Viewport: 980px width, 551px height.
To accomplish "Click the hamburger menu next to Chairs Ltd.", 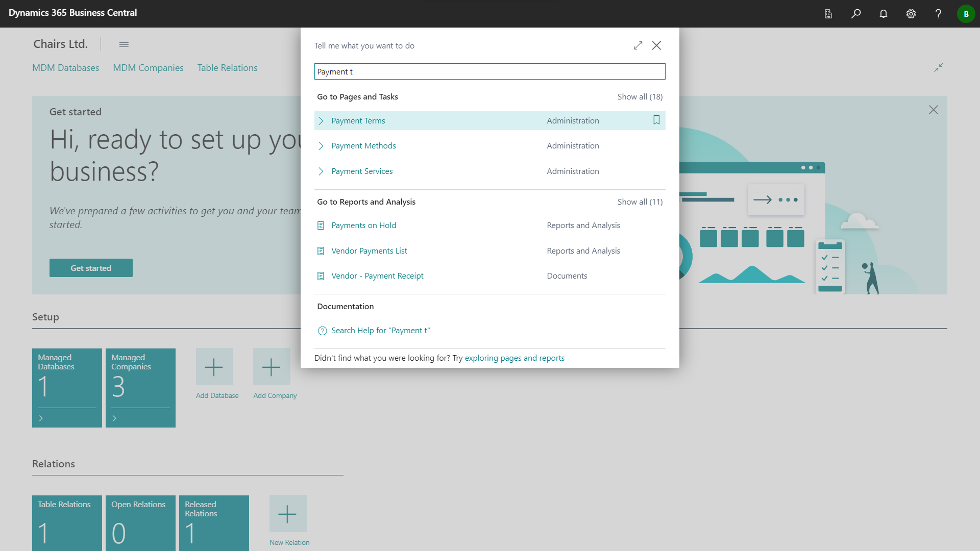I will [x=124, y=44].
